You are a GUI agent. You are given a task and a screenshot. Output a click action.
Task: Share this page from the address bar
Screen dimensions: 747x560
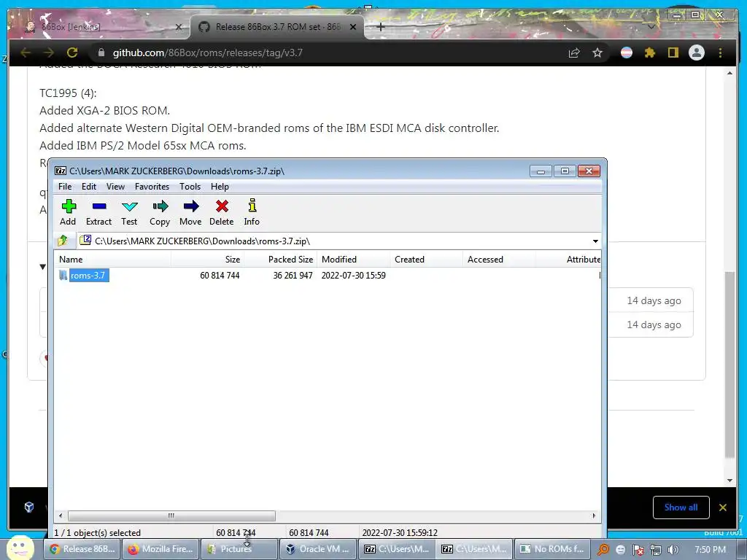tap(574, 52)
